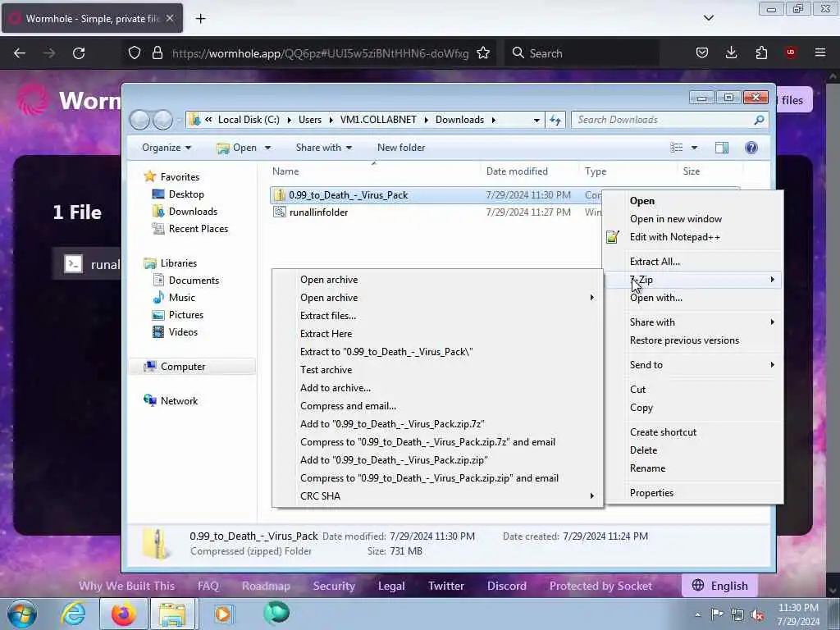Click Firefox back arrow button

(20, 53)
